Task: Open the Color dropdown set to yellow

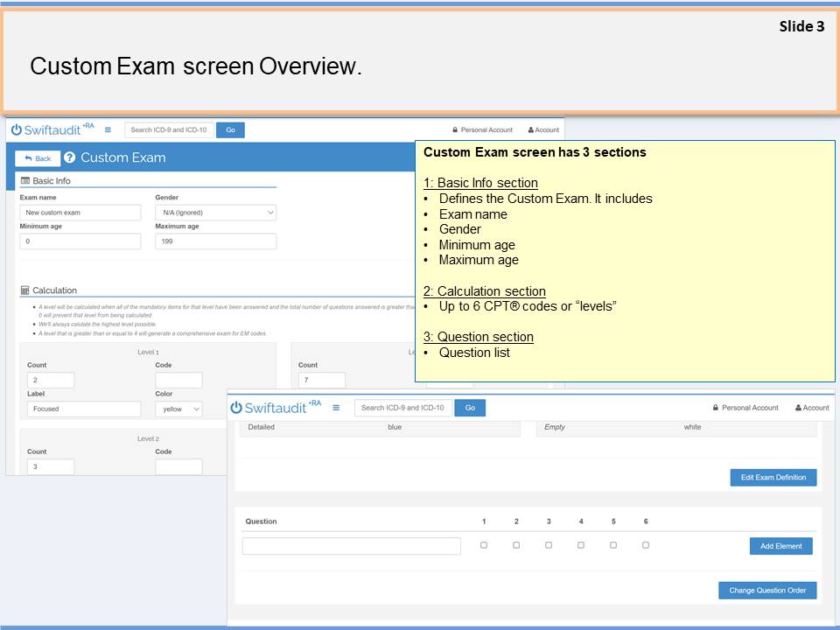Action: coord(182,409)
